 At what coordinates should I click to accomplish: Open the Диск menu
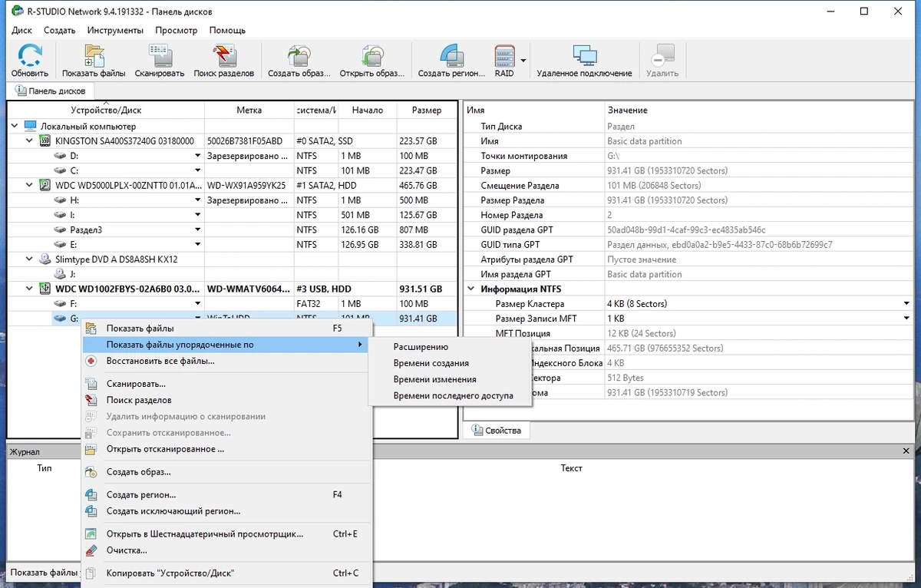tap(22, 30)
